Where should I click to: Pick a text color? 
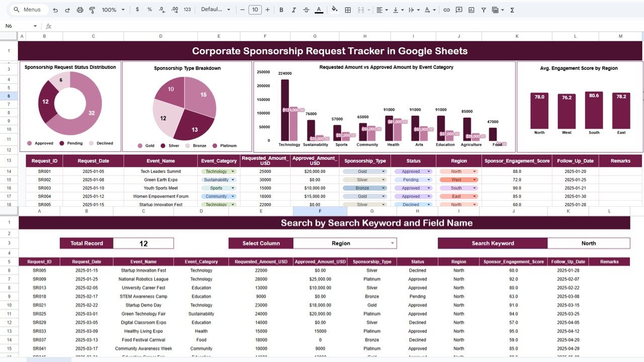(x=319, y=10)
